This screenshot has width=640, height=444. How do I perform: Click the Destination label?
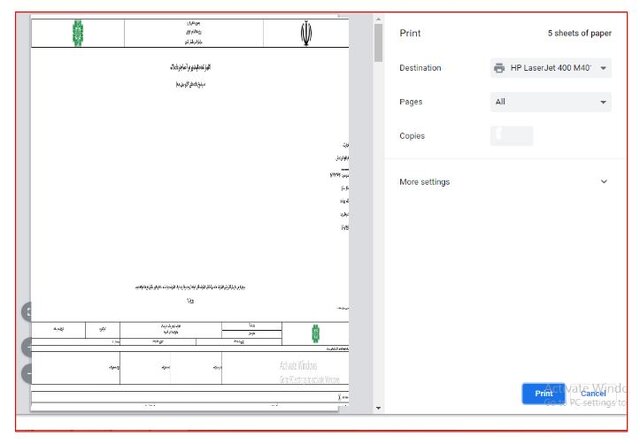[x=420, y=68]
